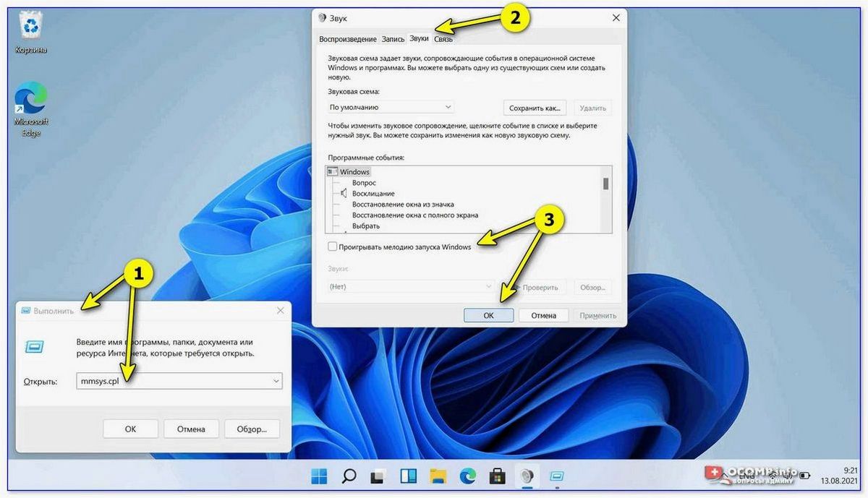The width and height of the screenshot is (868, 498).
Task: Switch to the Воспроизведение tab
Action: tap(349, 39)
